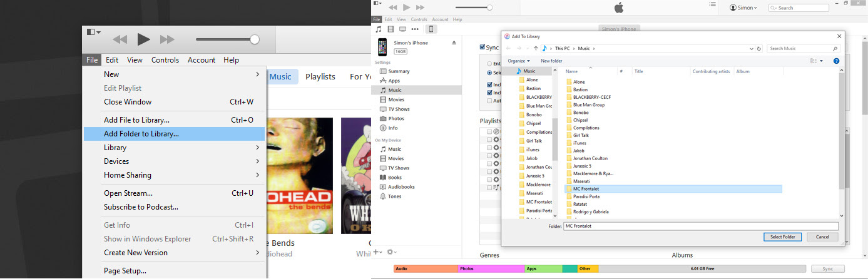Click Fast Forward in the small iTunes window
868x279 pixels.
[421, 7]
